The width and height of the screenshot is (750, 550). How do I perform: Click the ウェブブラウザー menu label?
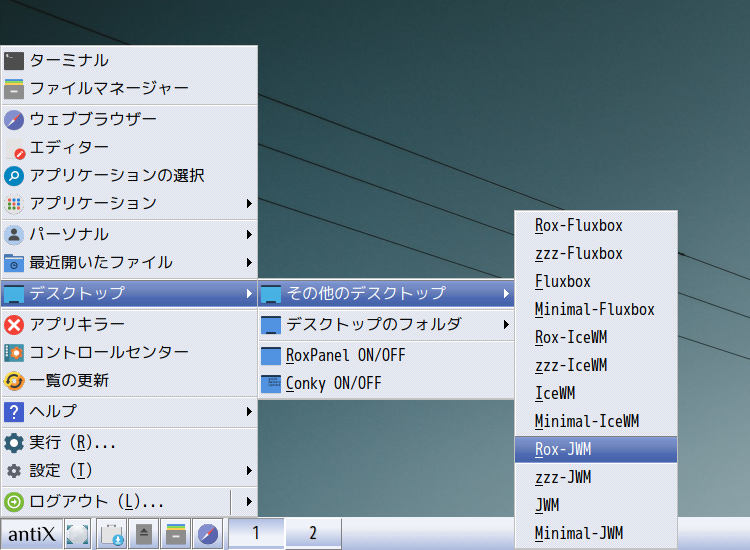coord(93,119)
